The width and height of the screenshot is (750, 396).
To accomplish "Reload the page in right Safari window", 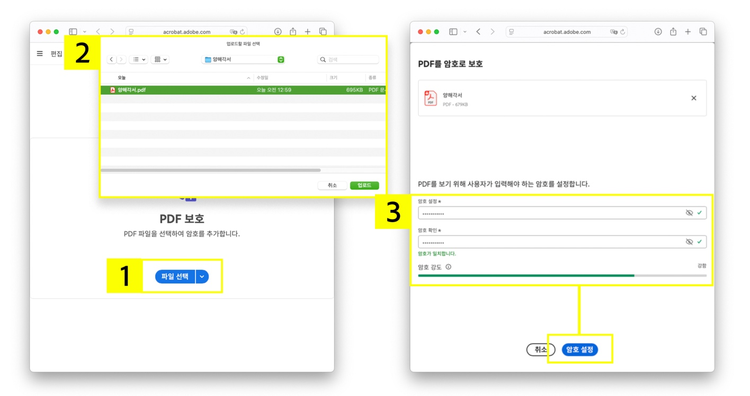I will [x=623, y=32].
